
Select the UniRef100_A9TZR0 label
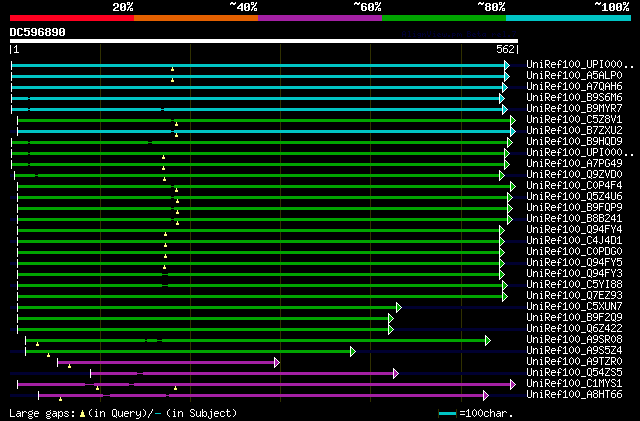[x=574, y=362]
